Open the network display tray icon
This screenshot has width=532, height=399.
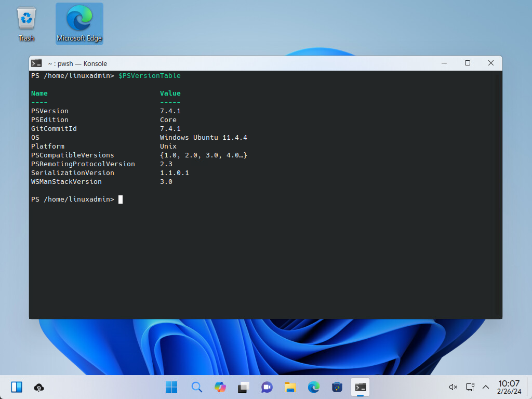(x=470, y=387)
